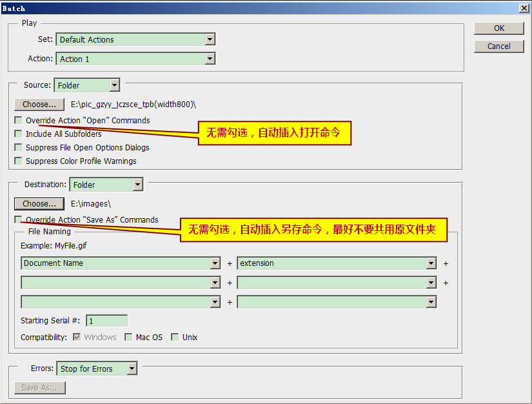Choose the source folder
The height and width of the screenshot is (404, 532).
[39, 104]
